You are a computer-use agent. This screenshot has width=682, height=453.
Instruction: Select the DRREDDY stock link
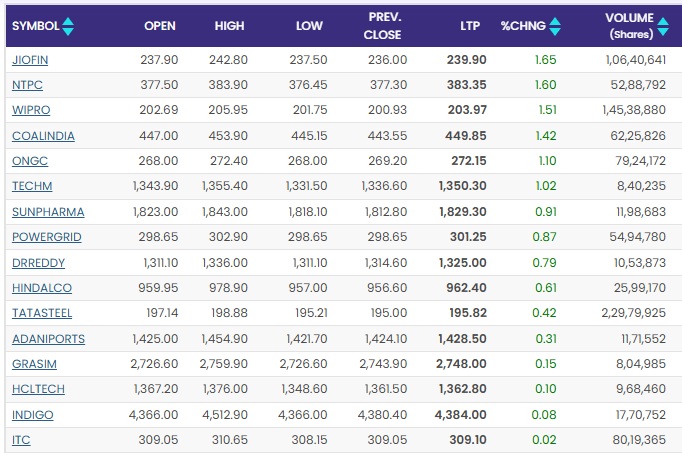pos(39,263)
